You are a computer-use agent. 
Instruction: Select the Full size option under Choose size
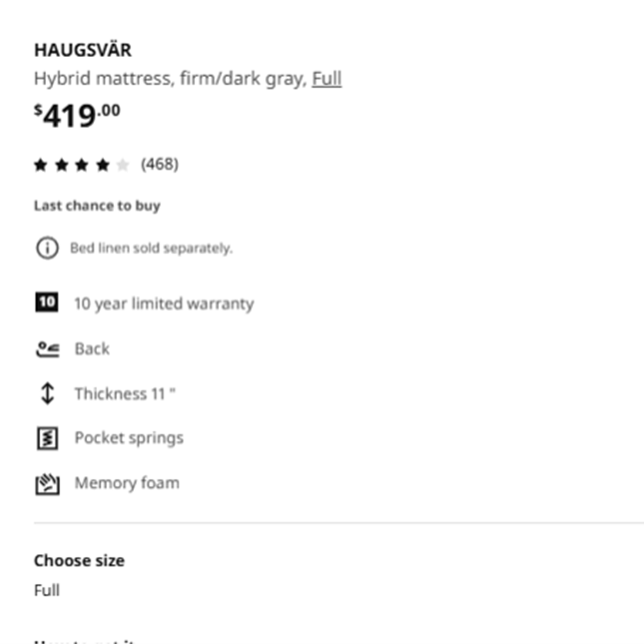[x=47, y=590]
